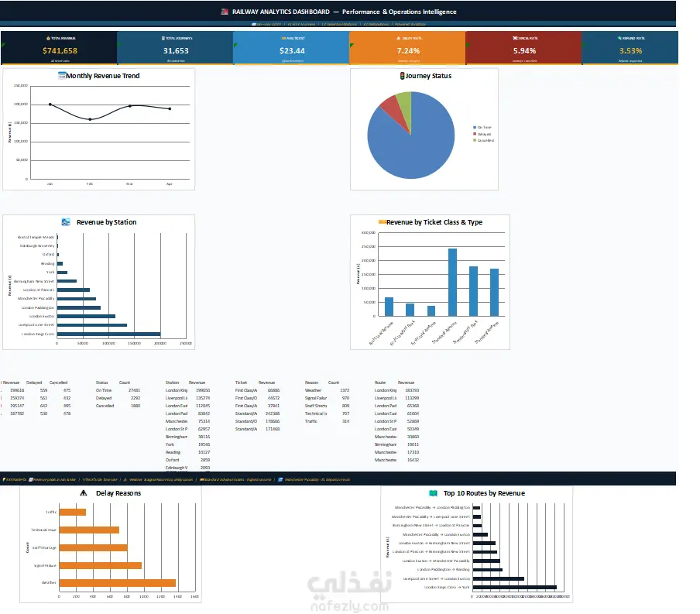Click the London Kings Cross → York route bar
Screen dimensions: 700x614
515,587
